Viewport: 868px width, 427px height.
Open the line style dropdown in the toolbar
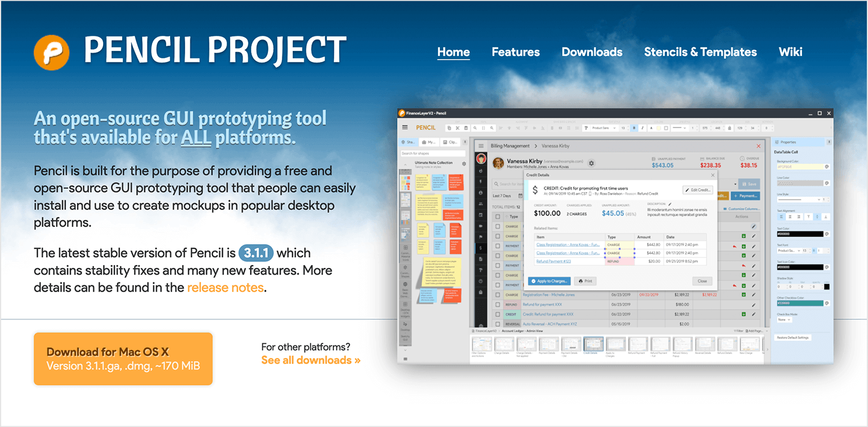679,128
